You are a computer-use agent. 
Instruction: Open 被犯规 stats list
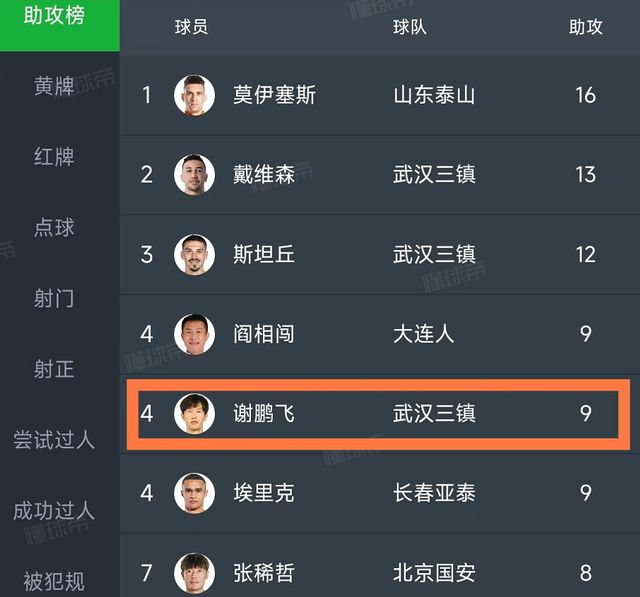54,581
